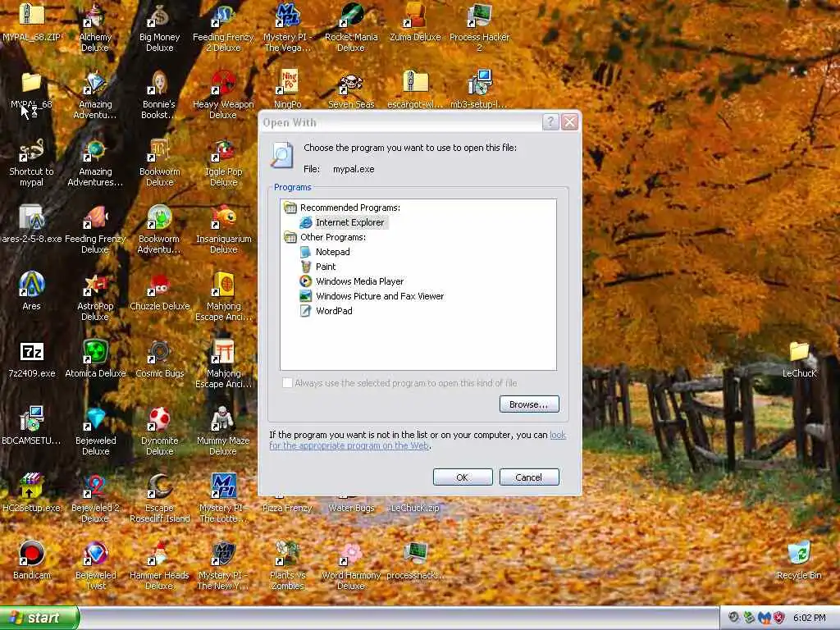Select Big Money Deluxe desktop icon

[160, 28]
